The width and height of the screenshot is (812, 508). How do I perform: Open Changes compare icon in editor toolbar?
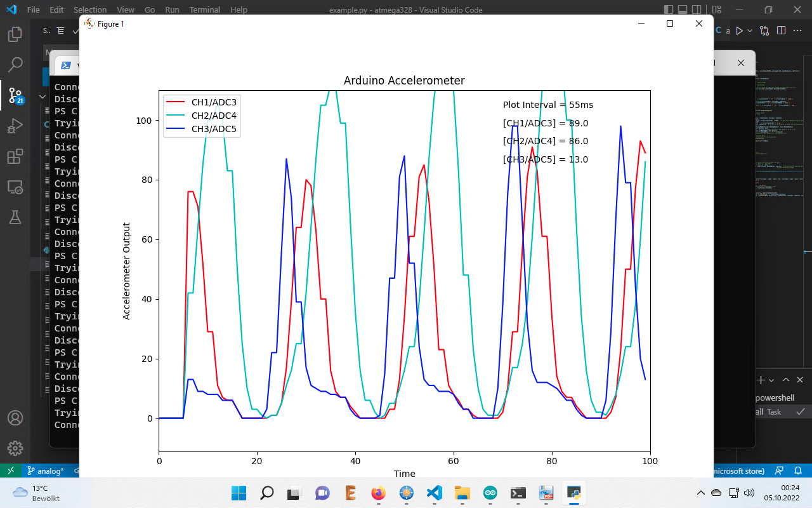[764, 30]
